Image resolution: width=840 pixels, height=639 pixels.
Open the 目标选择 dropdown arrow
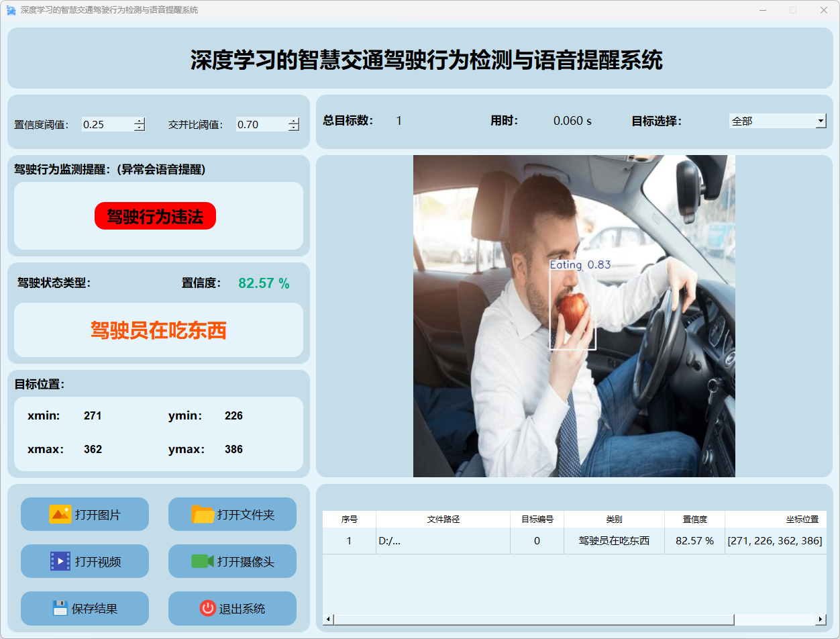pos(821,121)
